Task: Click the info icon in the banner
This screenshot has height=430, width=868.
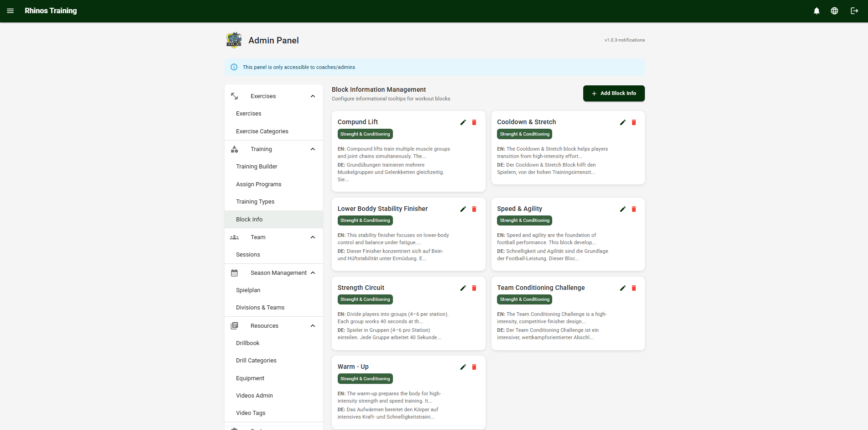Action: tap(234, 67)
